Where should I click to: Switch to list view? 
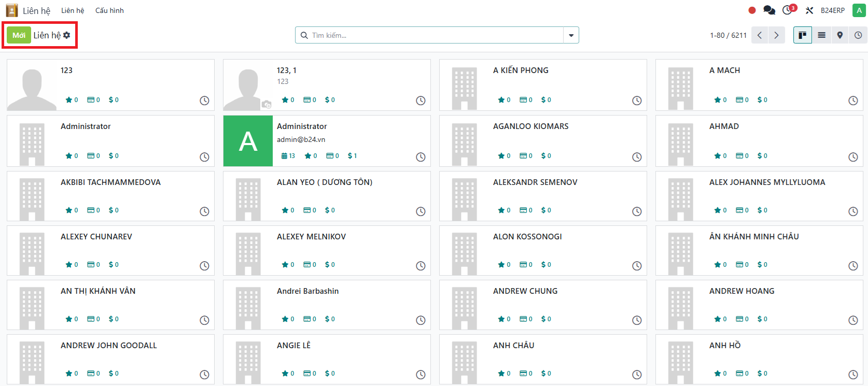pyautogui.click(x=821, y=35)
